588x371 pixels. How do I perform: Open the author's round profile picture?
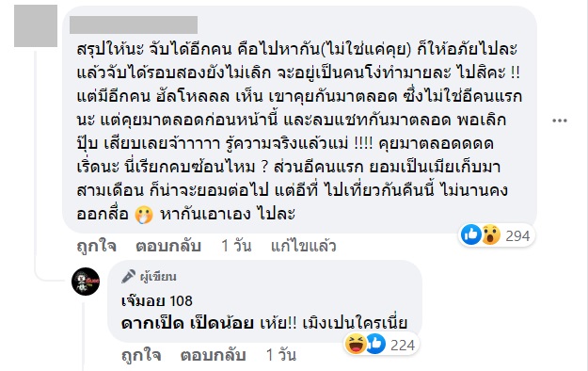click(86, 282)
